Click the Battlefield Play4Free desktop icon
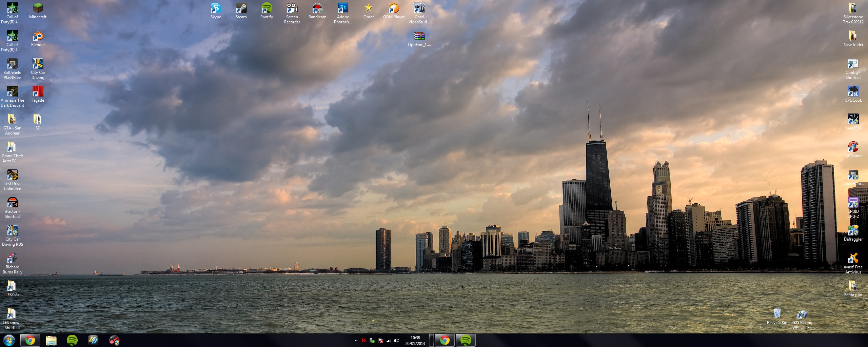Screen dimensions: 868x347 point(12,69)
